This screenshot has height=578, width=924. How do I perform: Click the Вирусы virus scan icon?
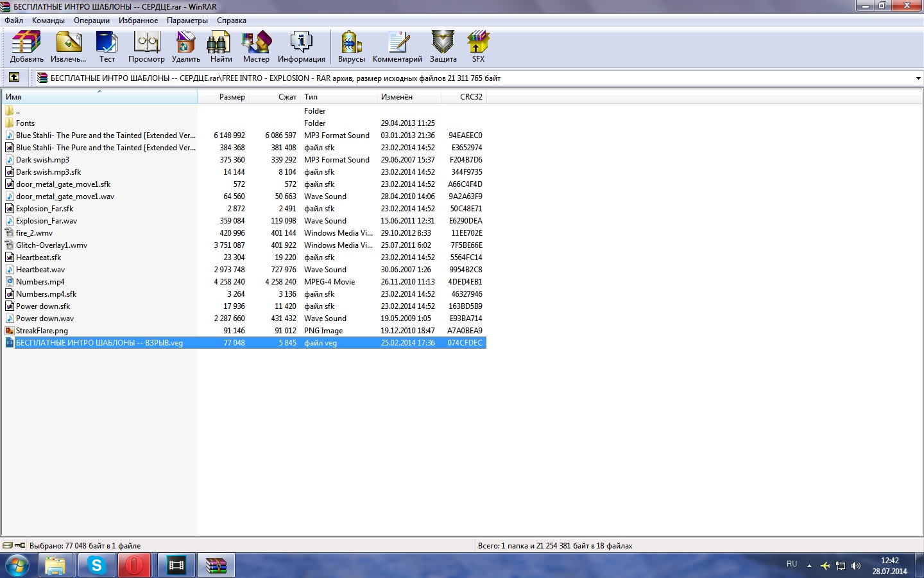click(x=351, y=48)
